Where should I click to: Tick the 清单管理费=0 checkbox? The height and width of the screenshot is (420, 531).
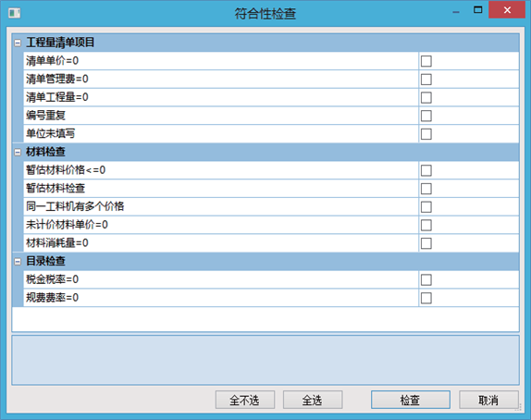(x=426, y=80)
